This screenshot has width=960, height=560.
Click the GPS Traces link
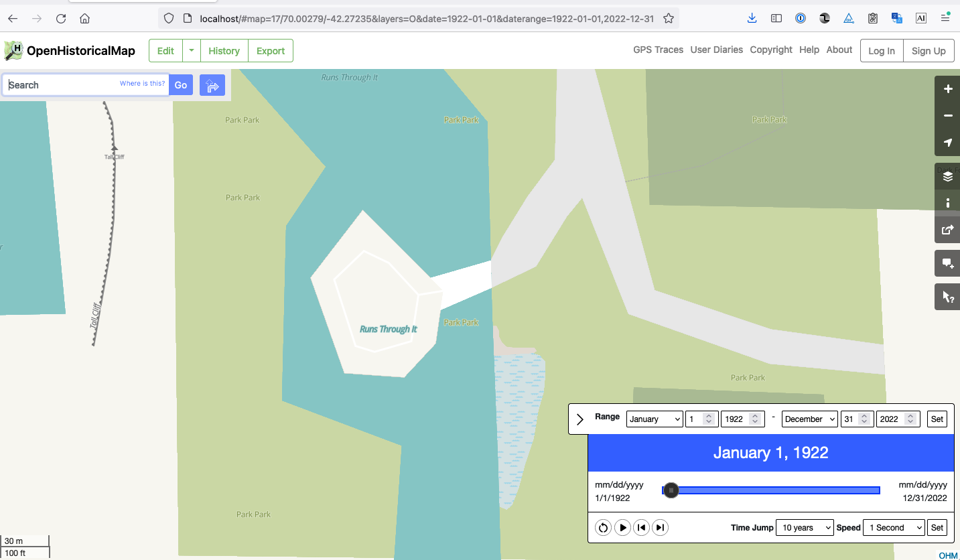(x=658, y=50)
